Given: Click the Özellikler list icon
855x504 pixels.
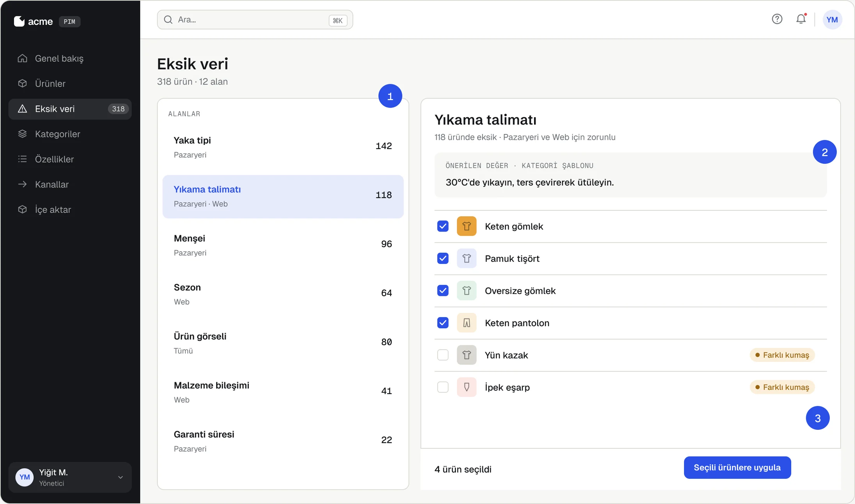Looking at the screenshot, I should click(x=23, y=159).
